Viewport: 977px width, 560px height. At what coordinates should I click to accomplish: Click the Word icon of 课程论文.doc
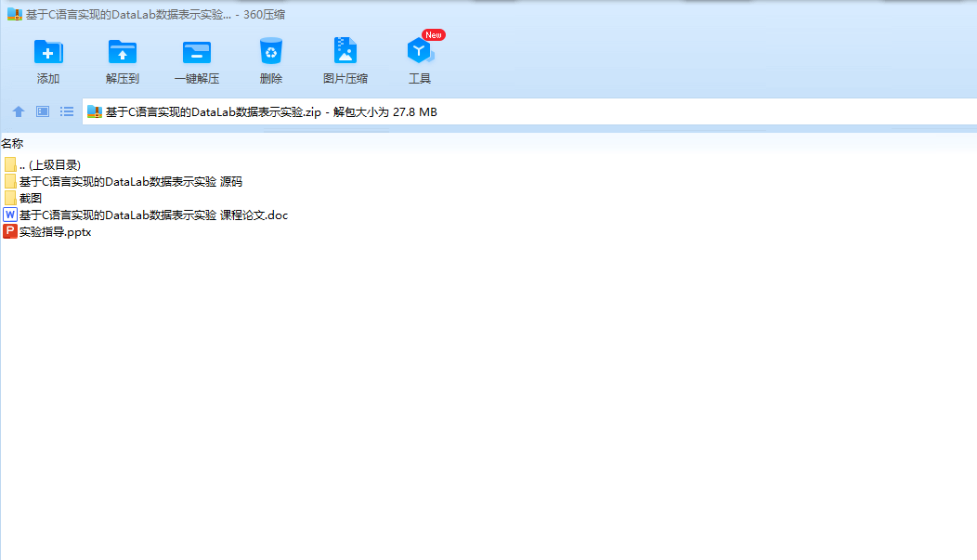tap(10, 215)
